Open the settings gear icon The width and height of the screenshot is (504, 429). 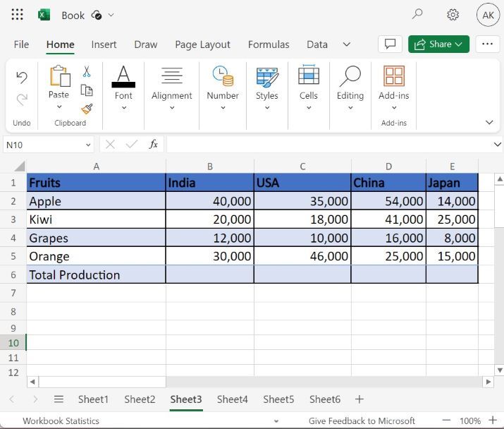tap(453, 15)
